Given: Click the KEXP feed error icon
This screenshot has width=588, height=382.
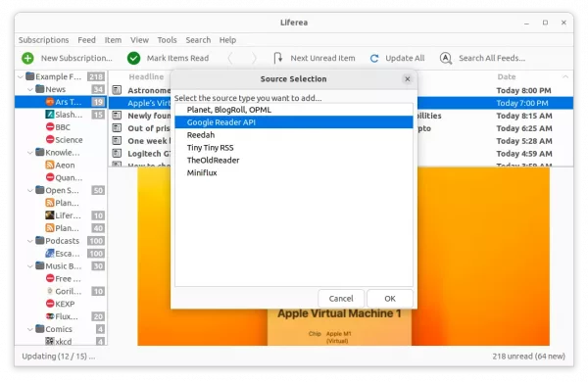Looking at the screenshot, I should [x=50, y=304].
